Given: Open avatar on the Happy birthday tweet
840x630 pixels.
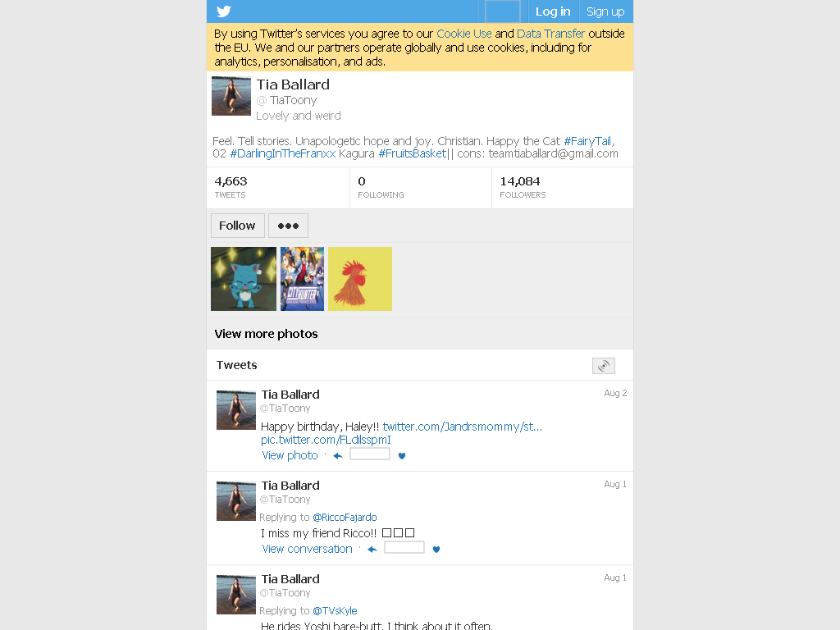Looking at the screenshot, I should pyautogui.click(x=236, y=410).
